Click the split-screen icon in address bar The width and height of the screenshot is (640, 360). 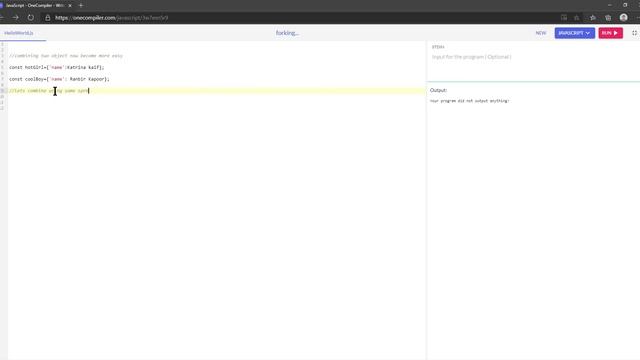tap(564, 18)
